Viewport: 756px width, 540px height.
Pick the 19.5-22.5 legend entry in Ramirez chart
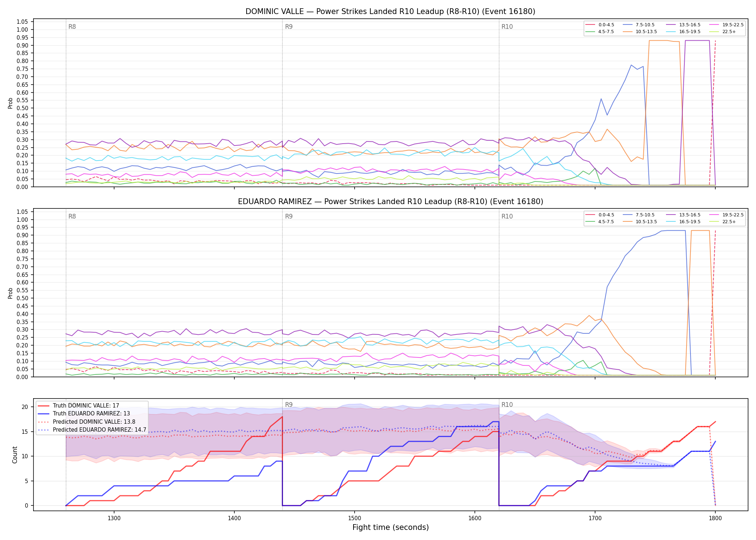click(x=726, y=215)
